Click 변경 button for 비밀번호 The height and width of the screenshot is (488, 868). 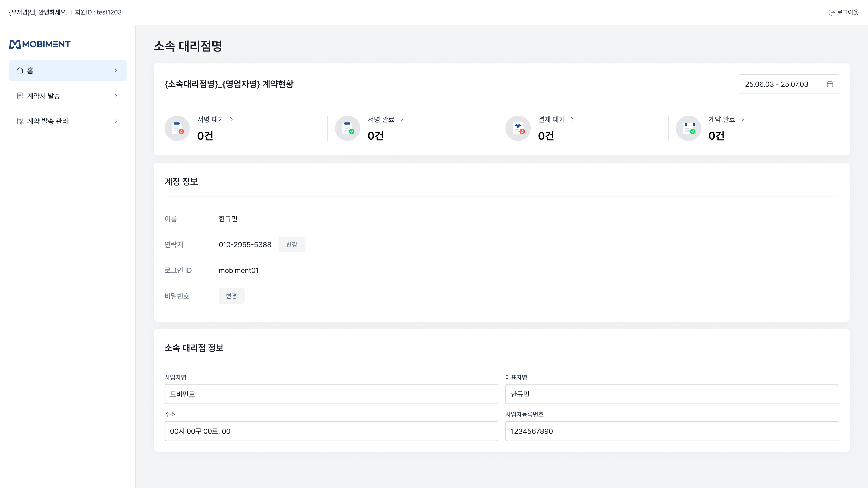231,296
